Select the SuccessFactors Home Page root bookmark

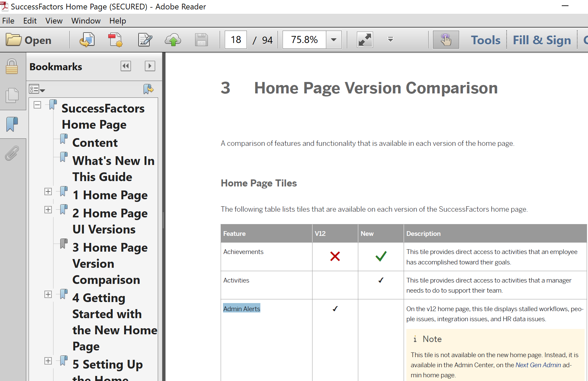103,117
